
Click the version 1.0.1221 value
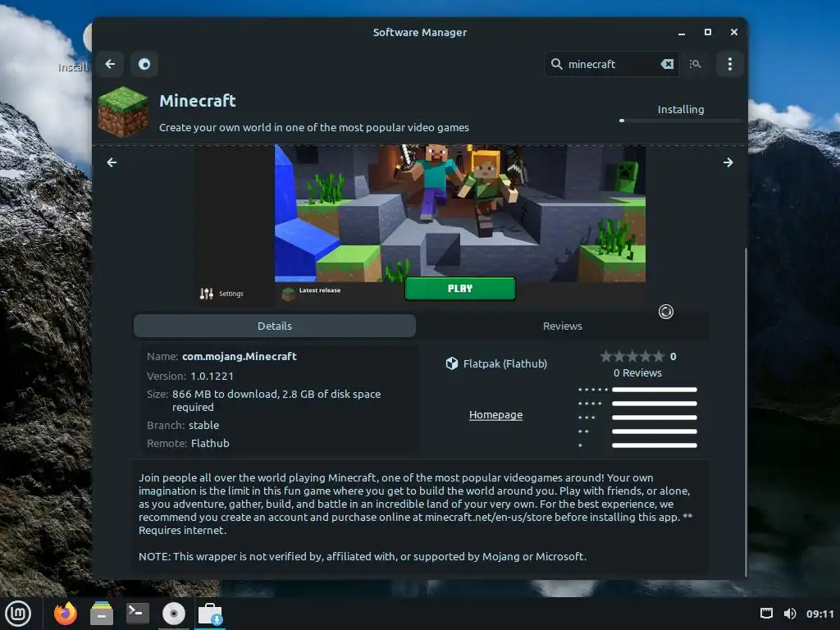pos(212,376)
